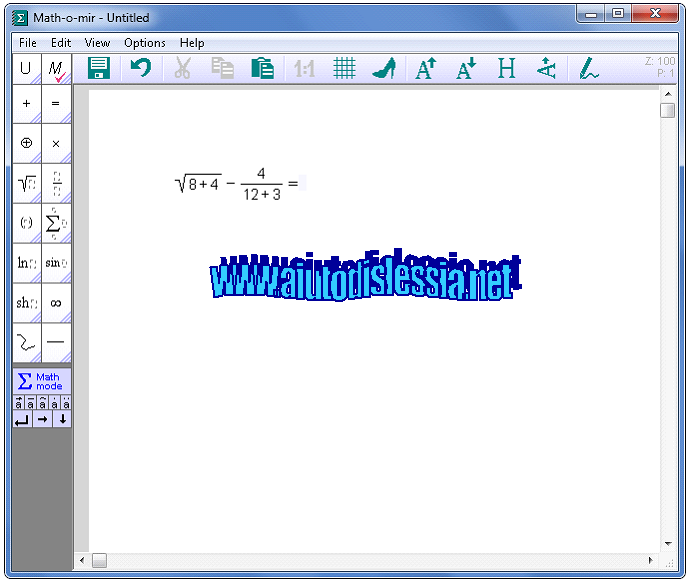Click the high-heel shoe icon
691x581 pixels.
(384, 68)
